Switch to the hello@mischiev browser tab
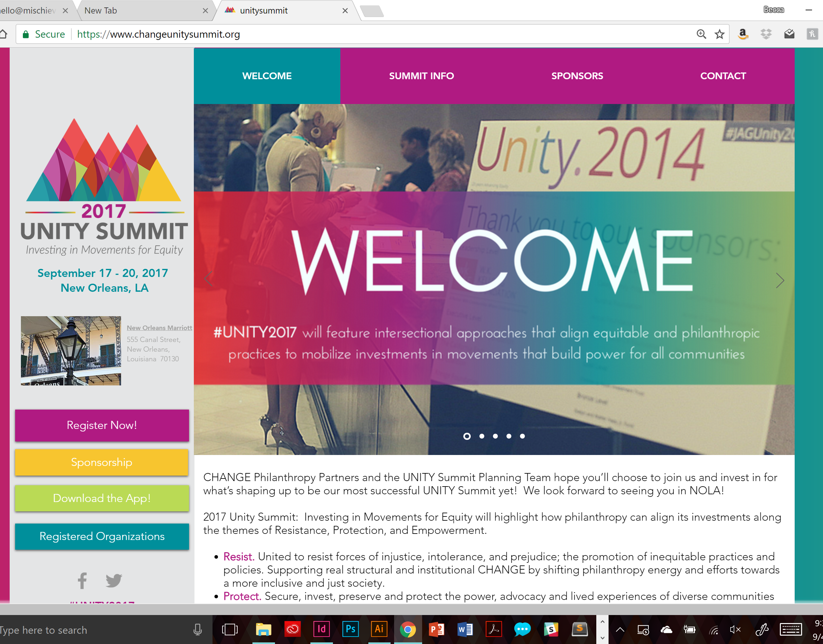 [x=36, y=11]
